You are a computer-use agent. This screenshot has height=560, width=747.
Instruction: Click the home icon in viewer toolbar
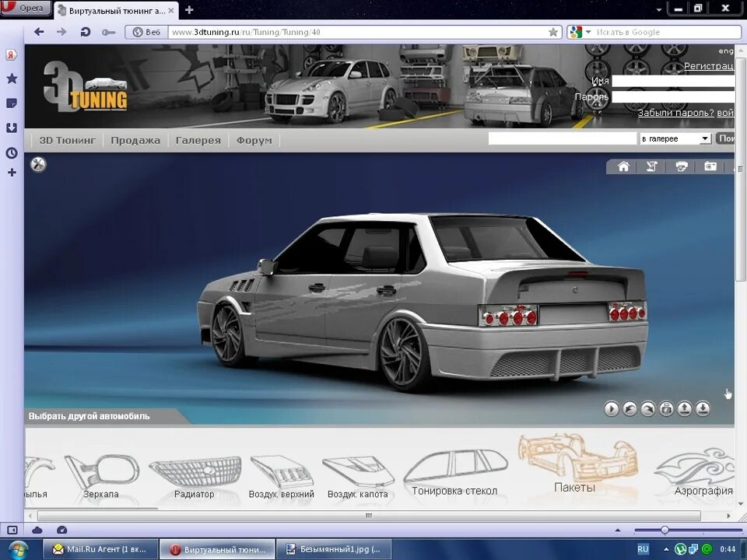pyautogui.click(x=623, y=166)
